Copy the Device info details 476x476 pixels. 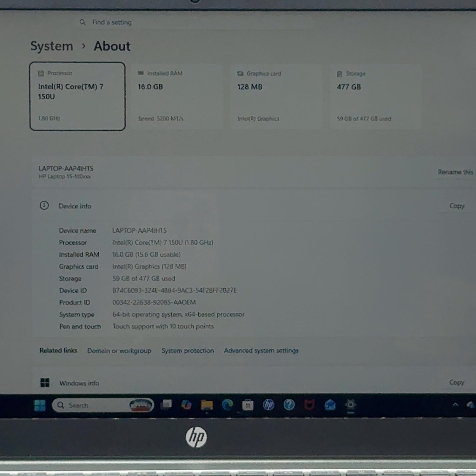click(457, 206)
